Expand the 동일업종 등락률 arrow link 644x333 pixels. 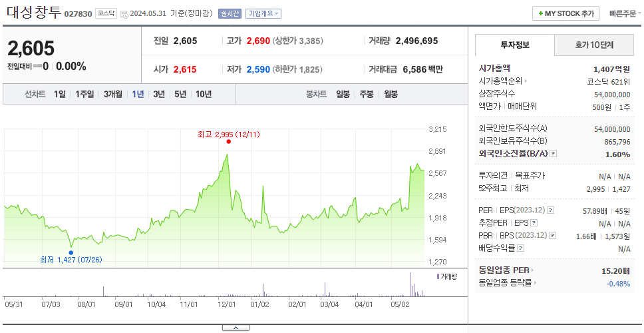tap(535, 283)
